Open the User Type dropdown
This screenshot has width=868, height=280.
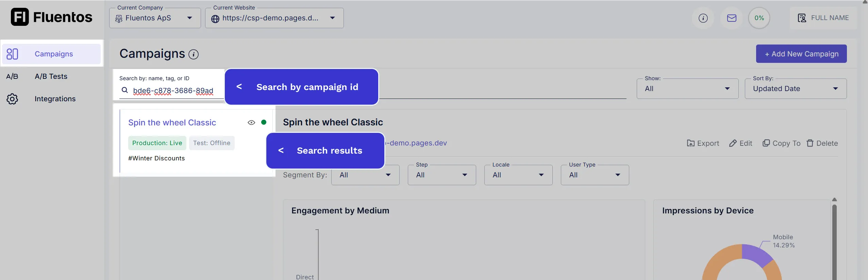pos(595,175)
